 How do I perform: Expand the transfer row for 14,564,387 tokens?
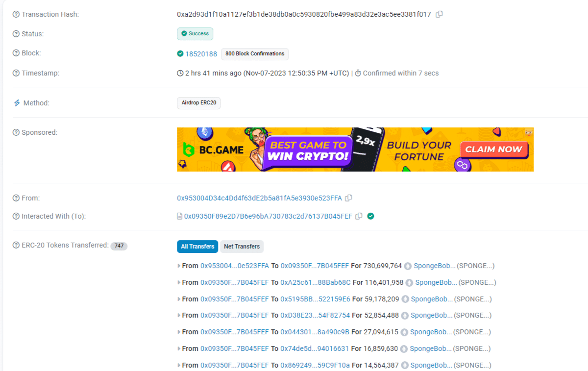click(179, 365)
